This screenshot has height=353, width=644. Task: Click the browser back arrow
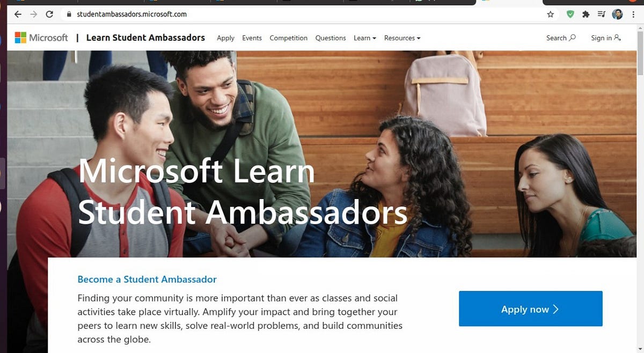(x=18, y=14)
